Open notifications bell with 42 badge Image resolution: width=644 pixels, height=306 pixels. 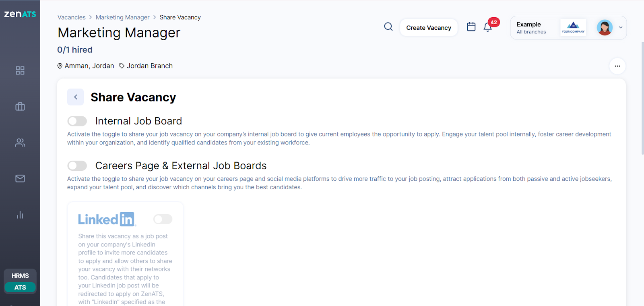(488, 27)
